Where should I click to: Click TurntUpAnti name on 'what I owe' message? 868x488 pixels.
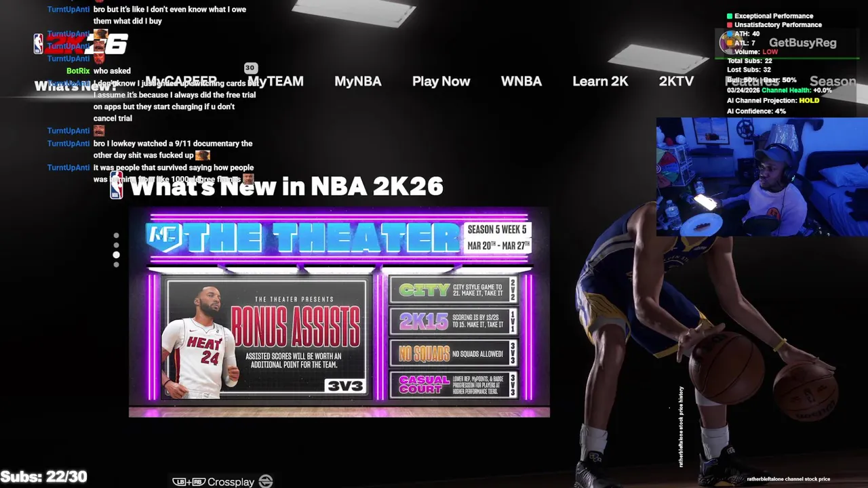(x=68, y=9)
